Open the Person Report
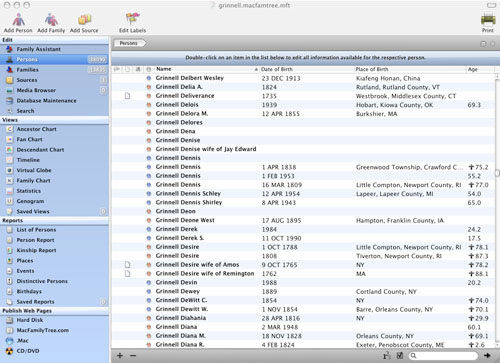The height and width of the screenshot is (363, 500). pyautogui.click(x=54, y=240)
